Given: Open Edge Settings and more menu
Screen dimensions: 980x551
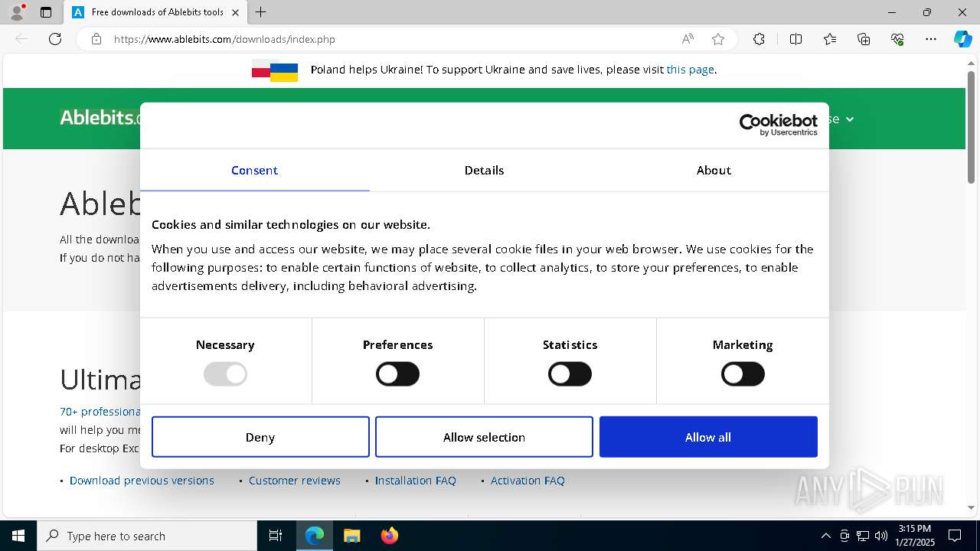Looking at the screenshot, I should click(x=931, y=39).
